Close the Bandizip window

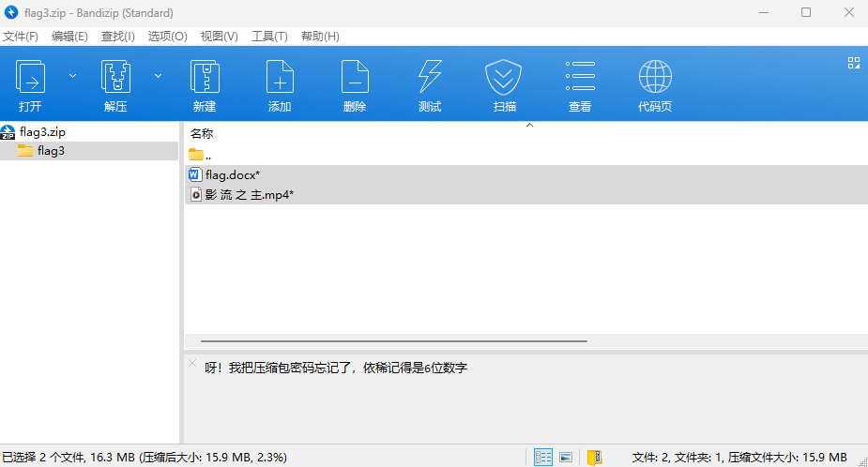pyautogui.click(x=848, y=13)
